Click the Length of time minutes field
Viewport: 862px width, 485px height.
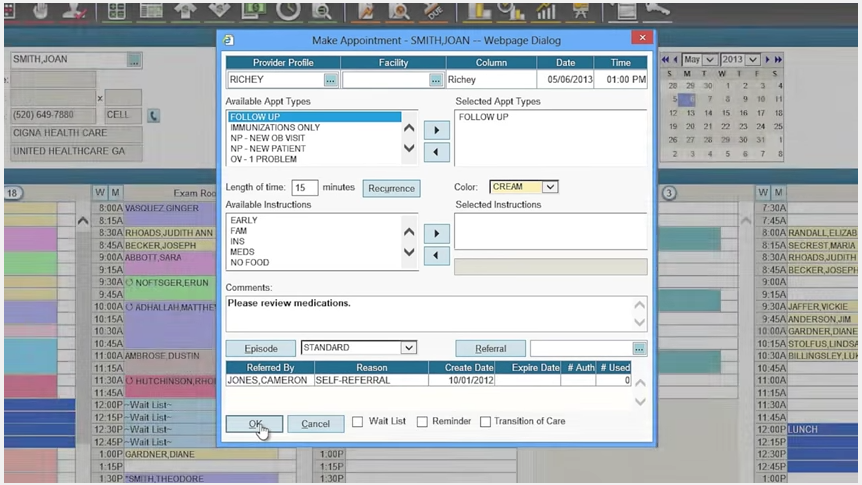(305, 188)
